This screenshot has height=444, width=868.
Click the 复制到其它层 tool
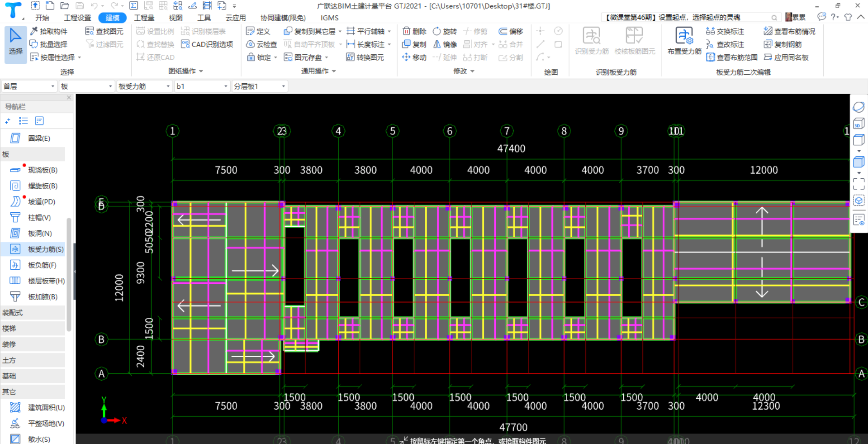310,31
